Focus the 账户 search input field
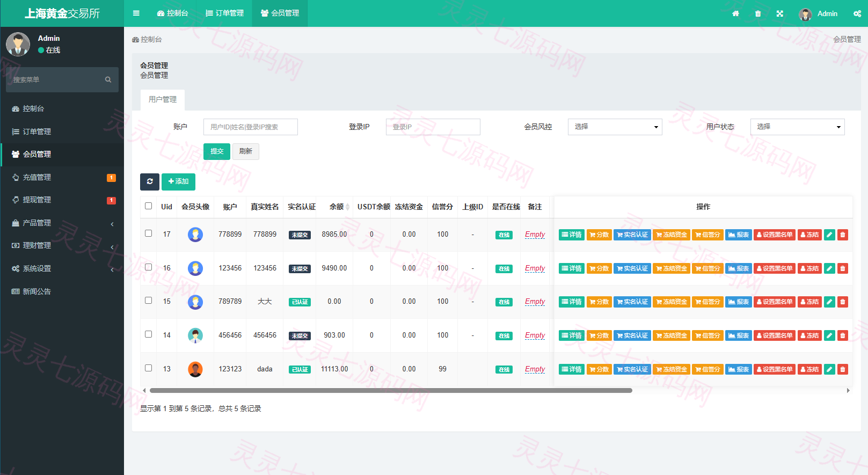This screenshot has height=475, width=868. [x=251, y=127]
